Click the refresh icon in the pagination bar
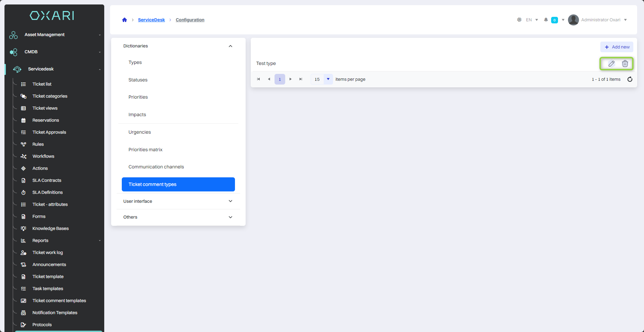Screen dimensions: 644x332 coord(630,79)
